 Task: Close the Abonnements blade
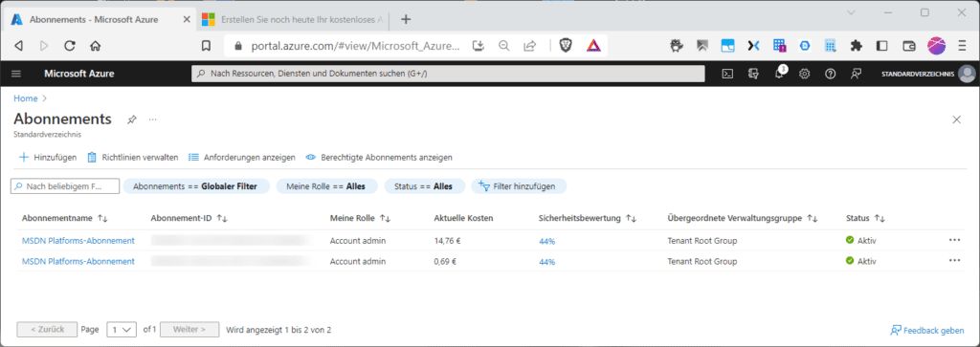[956, 119]
